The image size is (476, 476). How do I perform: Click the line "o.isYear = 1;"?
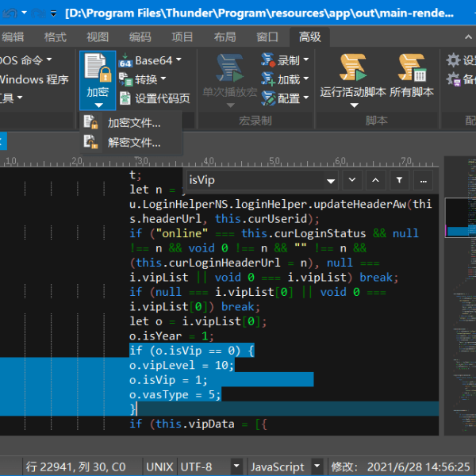171,336
